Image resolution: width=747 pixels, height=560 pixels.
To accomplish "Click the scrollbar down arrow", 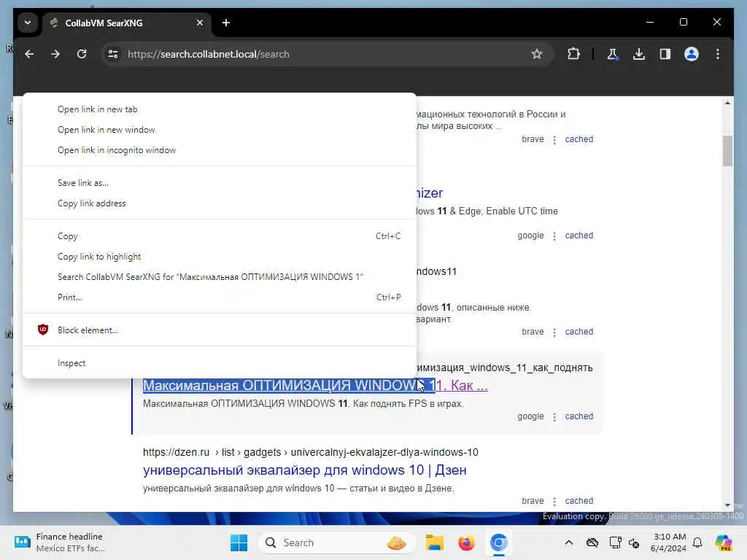I will point(727,505).
